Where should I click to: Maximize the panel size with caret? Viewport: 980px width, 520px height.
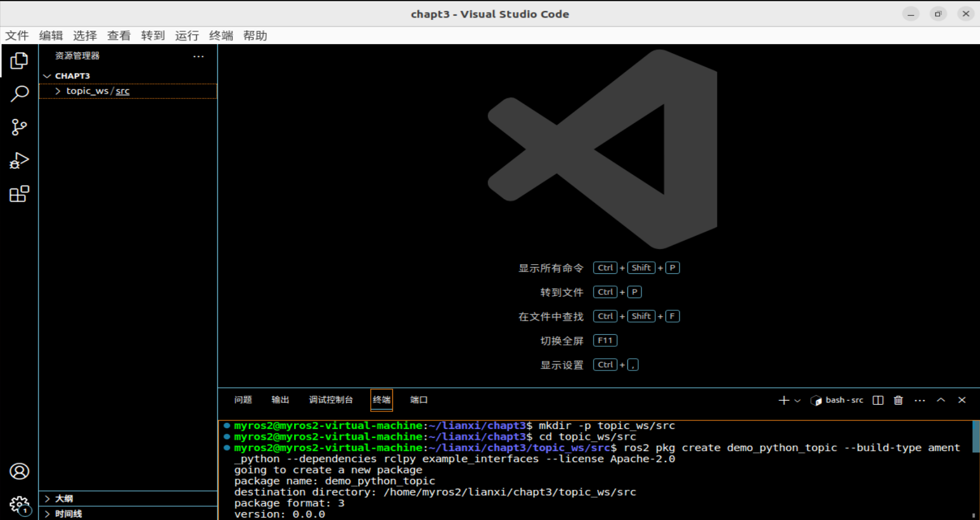click(x=941, y=400)
